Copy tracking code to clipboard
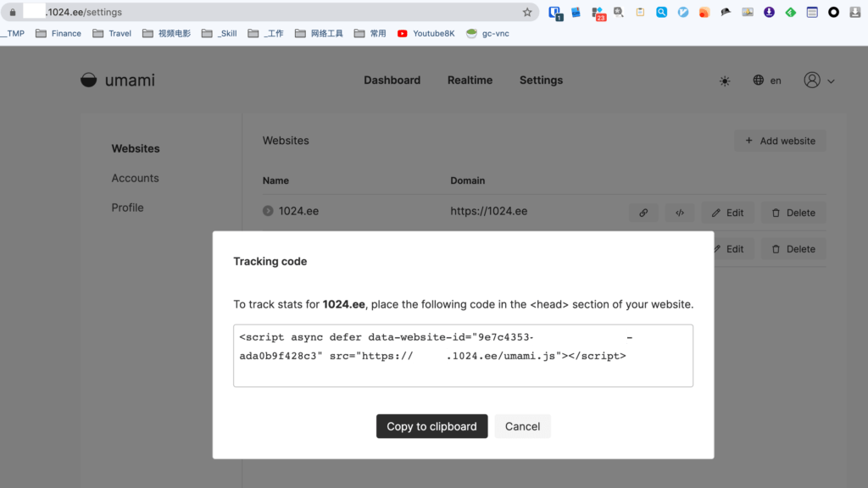Viewport: 868px width, 488px height. pyautogui.click(x=431, y=426)
